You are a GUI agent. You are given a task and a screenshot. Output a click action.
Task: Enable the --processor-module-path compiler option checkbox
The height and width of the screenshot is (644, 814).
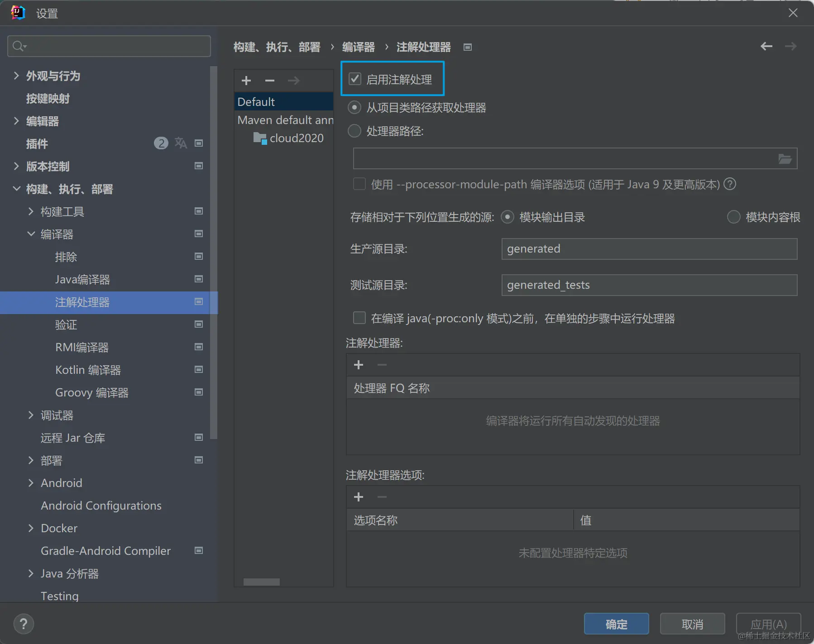tap(359, 184)
